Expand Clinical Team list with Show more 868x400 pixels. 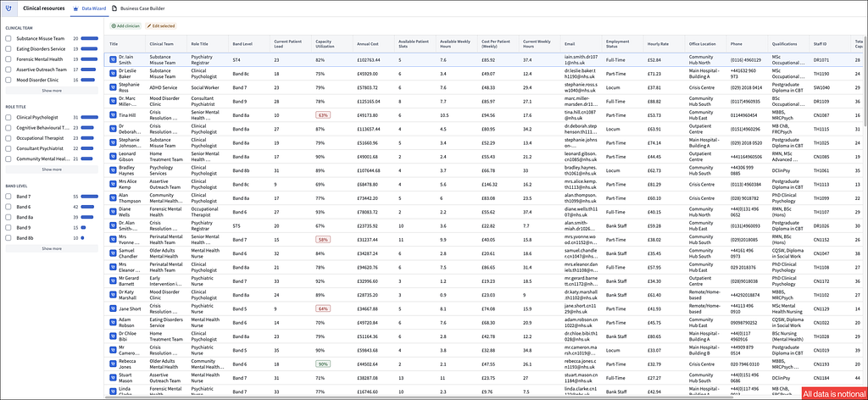52,90
